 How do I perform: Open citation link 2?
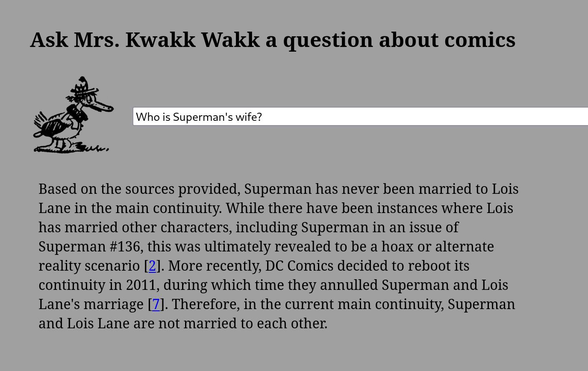pyautogui.click(x=152, y=266)
